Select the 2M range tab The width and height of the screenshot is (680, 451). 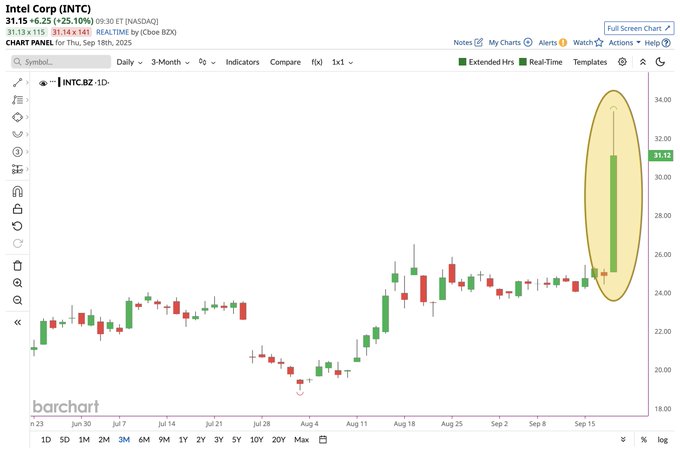tap(104, 439)
